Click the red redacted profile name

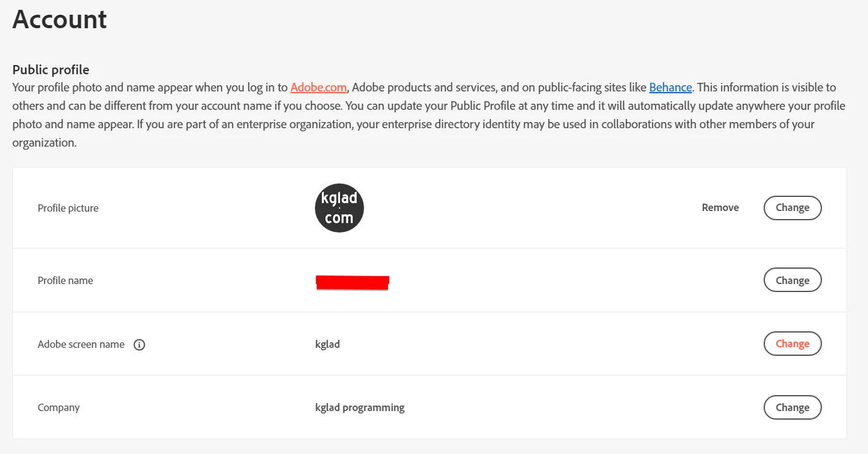352,282
